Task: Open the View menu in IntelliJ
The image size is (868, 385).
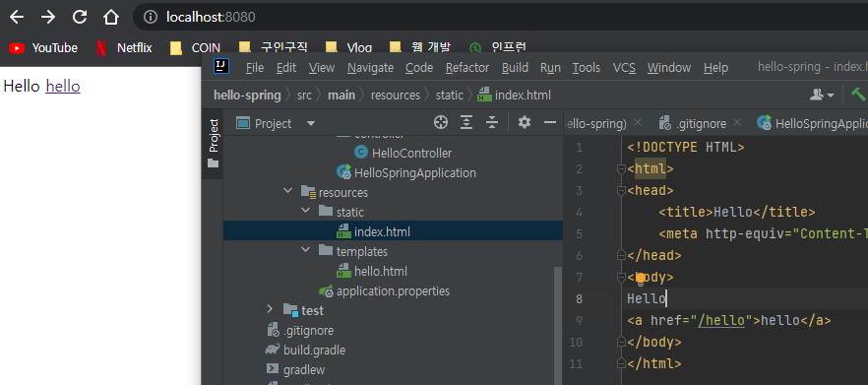Action: 322,68
